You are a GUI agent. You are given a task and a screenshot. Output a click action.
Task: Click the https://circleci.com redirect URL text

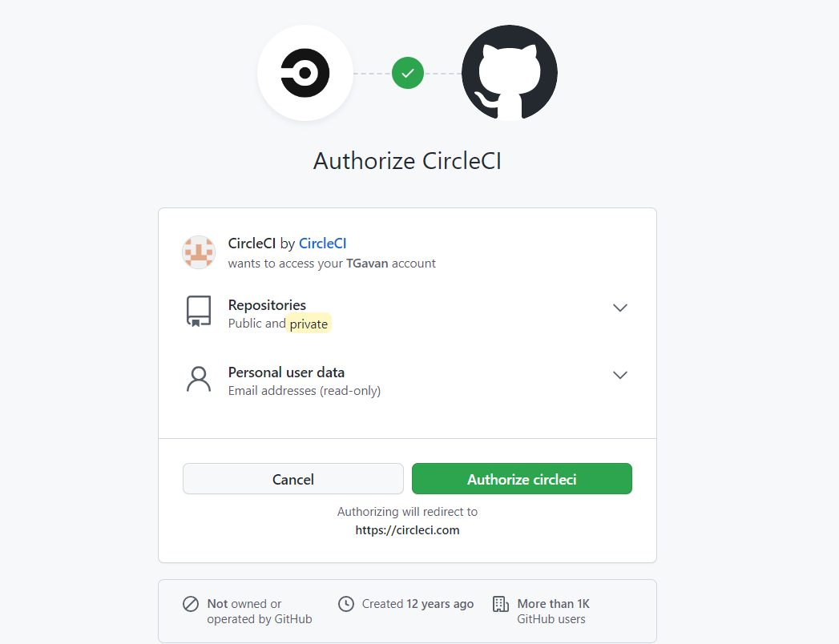coord(407,529)
